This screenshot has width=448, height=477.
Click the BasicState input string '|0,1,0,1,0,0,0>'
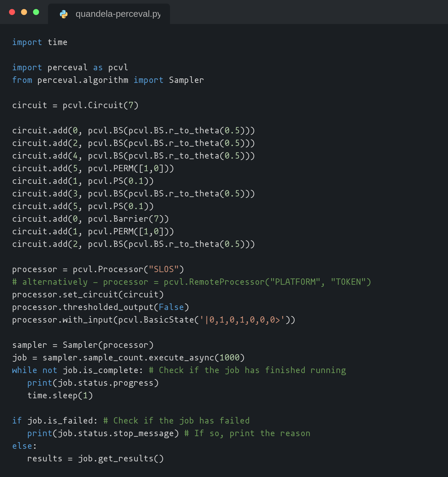tap(242, 320)
